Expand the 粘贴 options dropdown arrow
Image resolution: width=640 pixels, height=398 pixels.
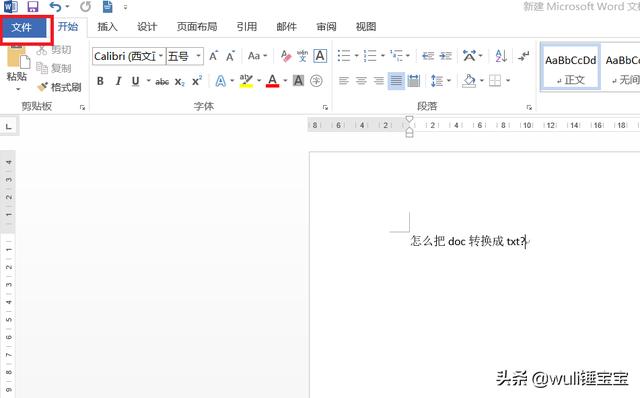18,89
